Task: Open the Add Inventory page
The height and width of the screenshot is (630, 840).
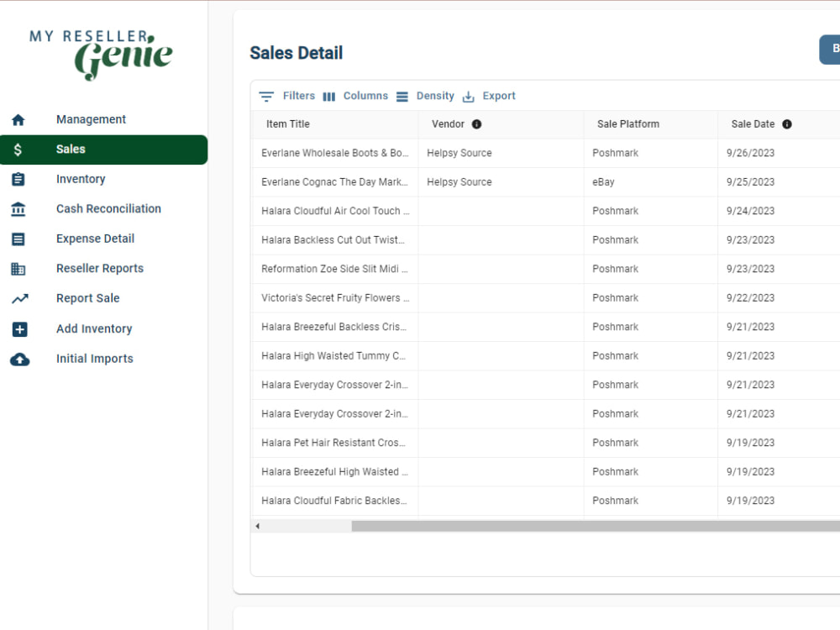Action: [x=94, y=329]
